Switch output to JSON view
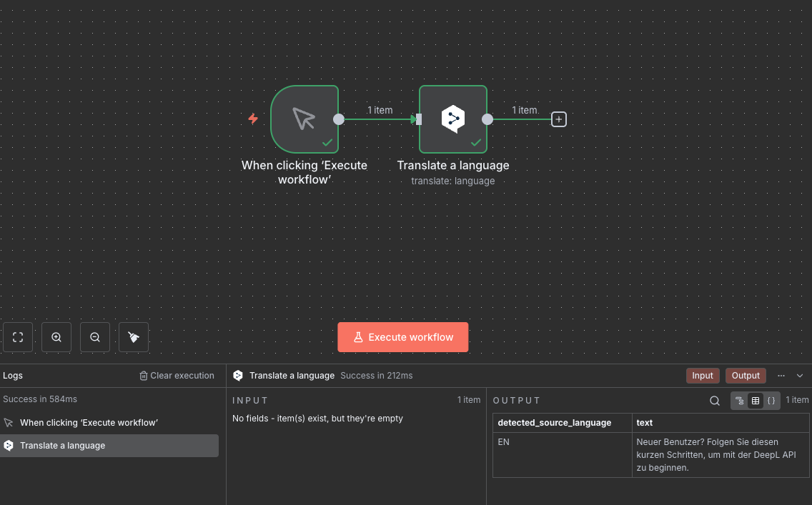Image resolution: width=812 pixels, height=505 pixels. pos(771,401)
